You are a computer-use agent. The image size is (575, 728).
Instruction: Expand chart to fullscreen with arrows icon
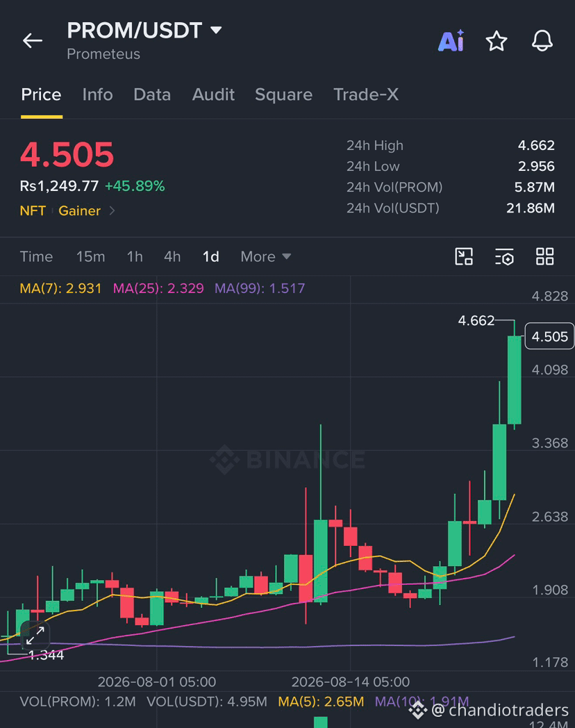click(x=35, y=635)
